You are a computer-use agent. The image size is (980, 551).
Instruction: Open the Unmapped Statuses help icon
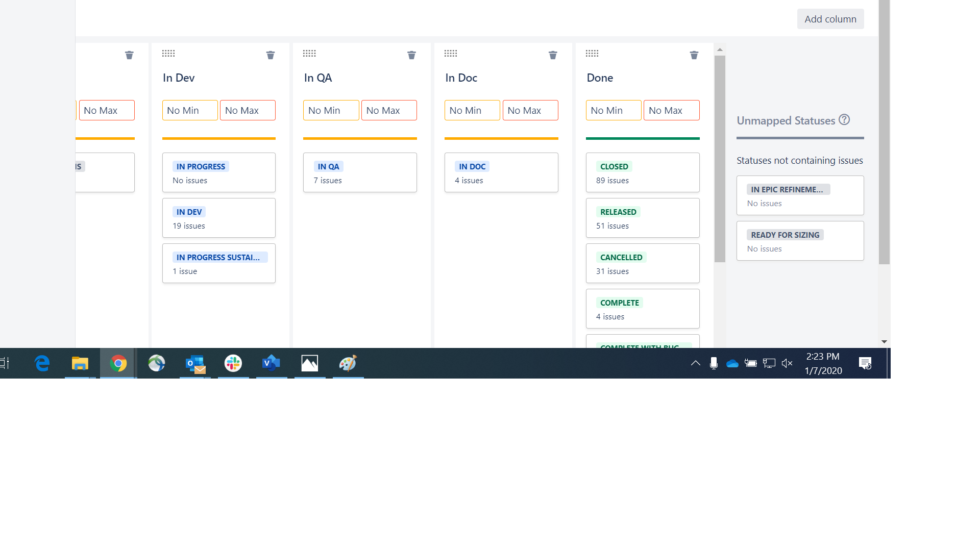[844, 120]
